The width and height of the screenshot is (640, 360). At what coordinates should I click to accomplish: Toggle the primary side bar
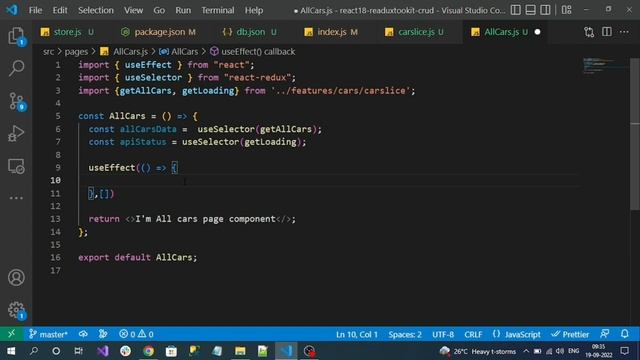pos(516,10)
